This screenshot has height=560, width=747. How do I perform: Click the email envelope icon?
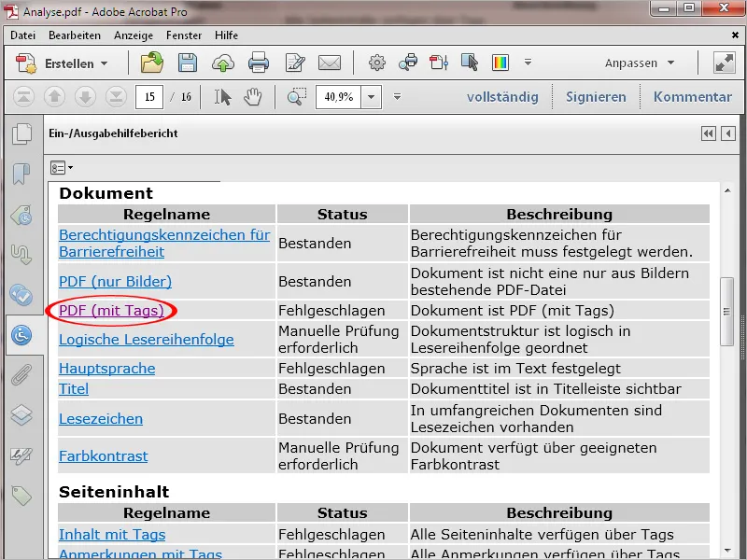(x=330, y=63)
